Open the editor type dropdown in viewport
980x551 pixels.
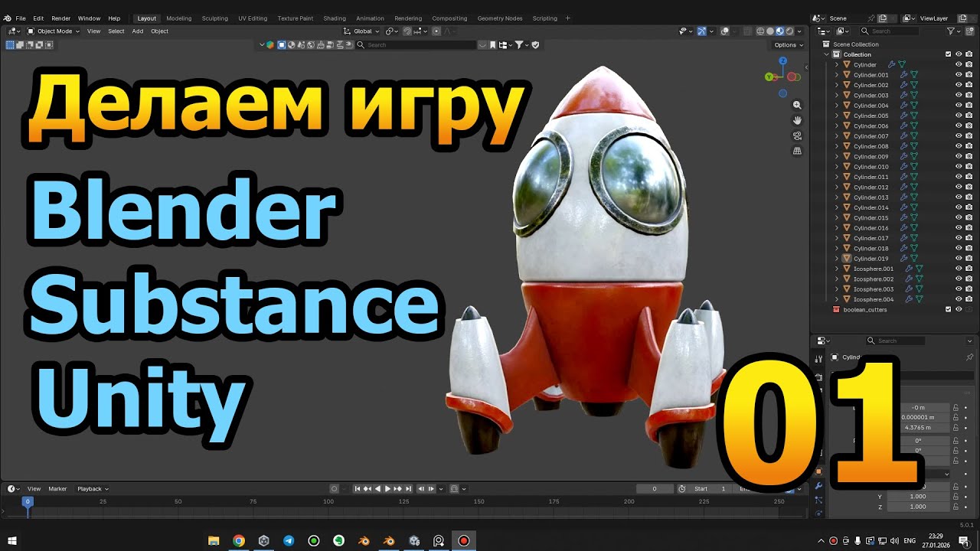[14, 31]
